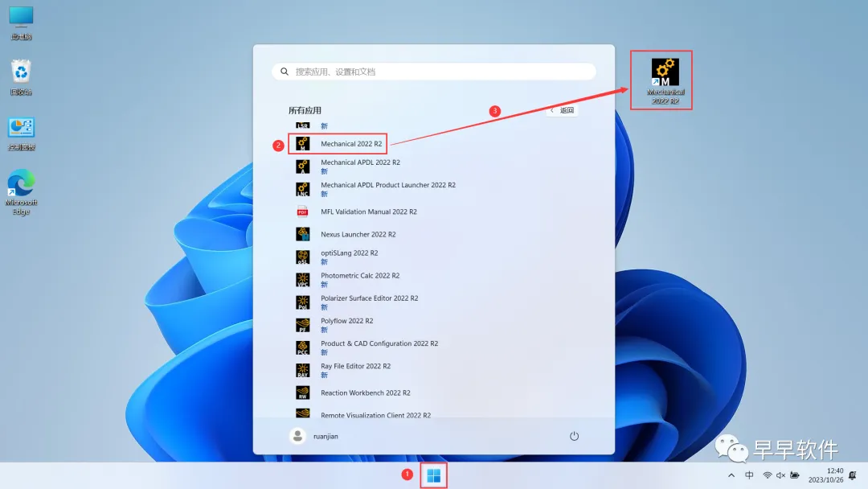
Task: Click the Windows Start button on taskbar
Action: pos(433,475)
